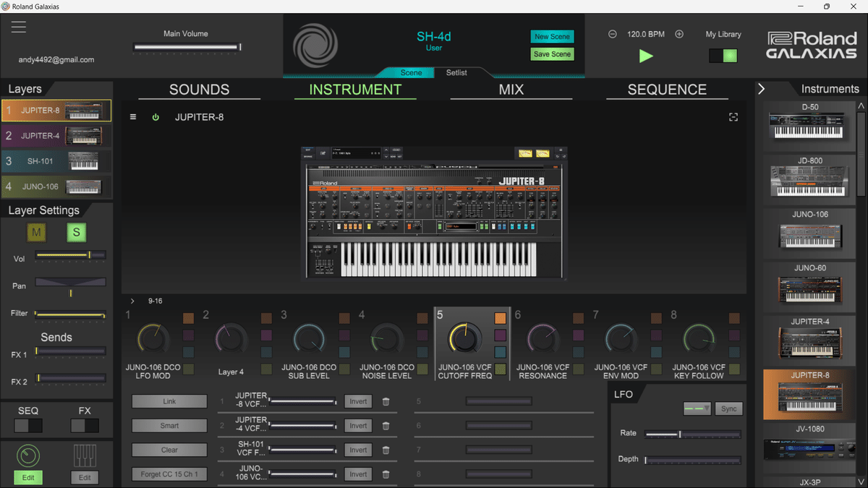
Task: Click the Clear button
Action: click(169, 450)
